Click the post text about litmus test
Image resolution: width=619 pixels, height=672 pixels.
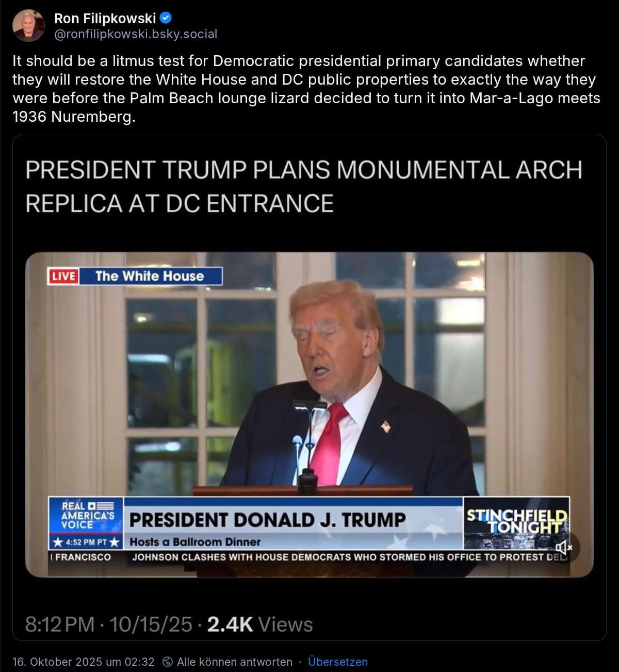click(x=306, y=89)
